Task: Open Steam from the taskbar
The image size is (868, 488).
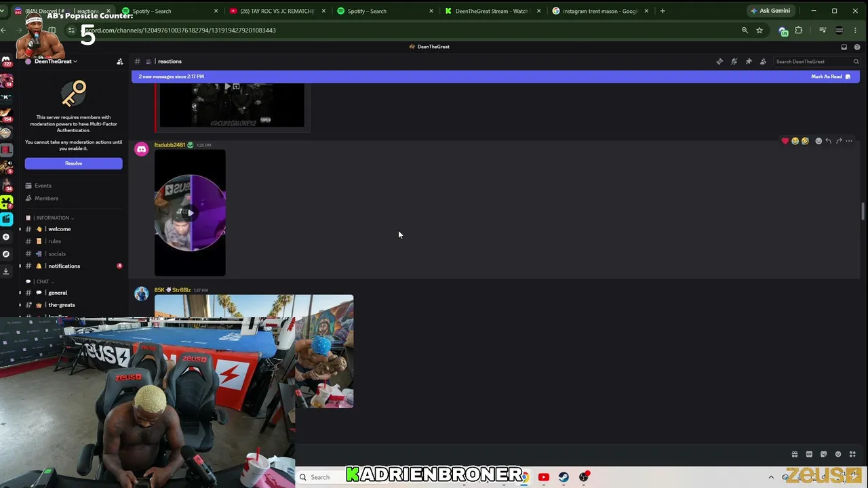Action: [x=564, y=477]
